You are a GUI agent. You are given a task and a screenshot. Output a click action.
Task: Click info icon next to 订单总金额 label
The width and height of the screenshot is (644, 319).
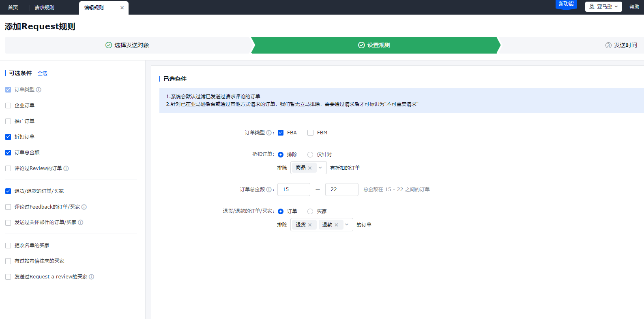(269, 190)
